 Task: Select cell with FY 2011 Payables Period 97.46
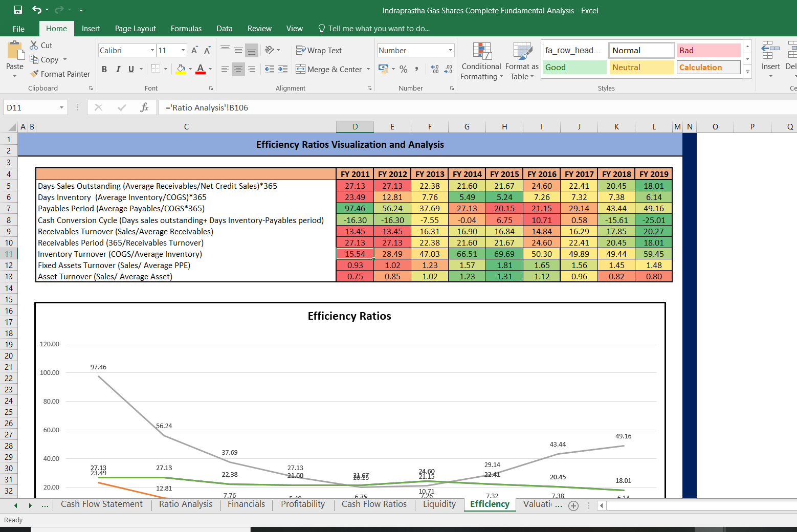tap(355, 208)
